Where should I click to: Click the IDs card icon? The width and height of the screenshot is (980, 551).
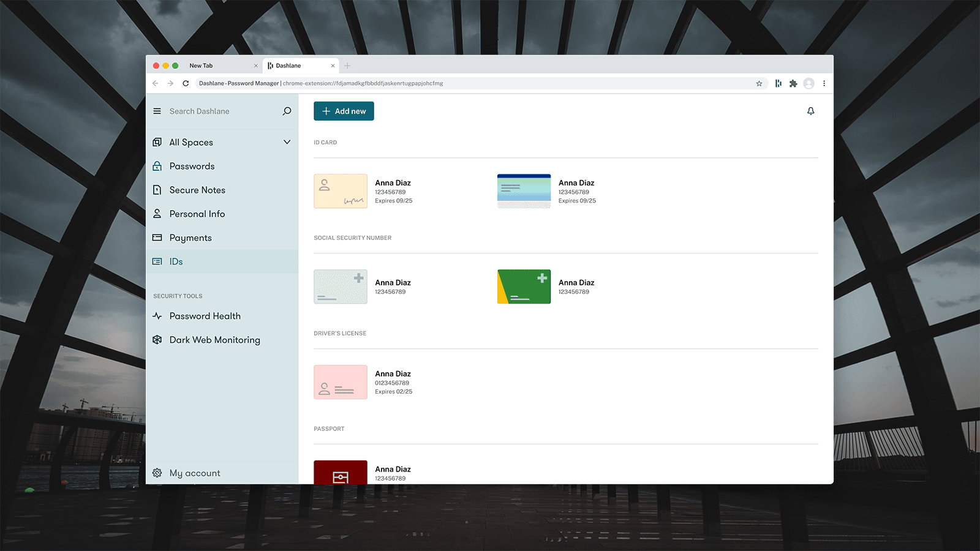pyautogui.click(x=157, y=261)
